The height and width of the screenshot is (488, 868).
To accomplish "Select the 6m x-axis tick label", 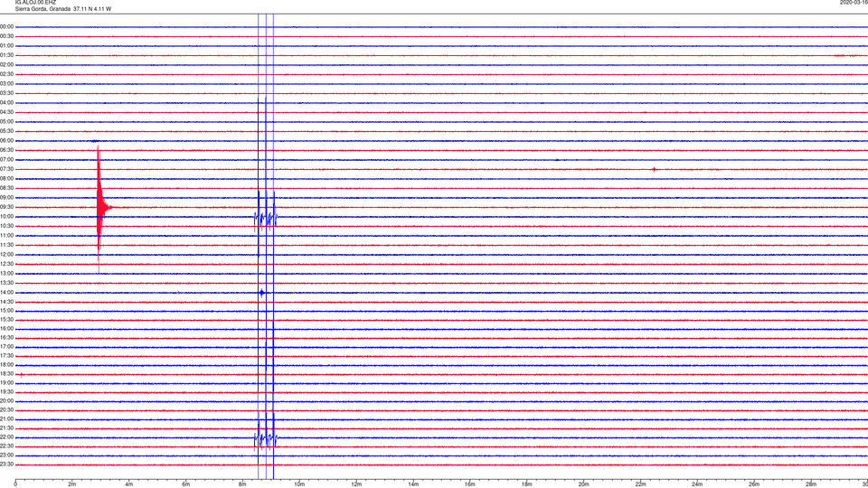I will pyautogui.click(x=186, y=484).
